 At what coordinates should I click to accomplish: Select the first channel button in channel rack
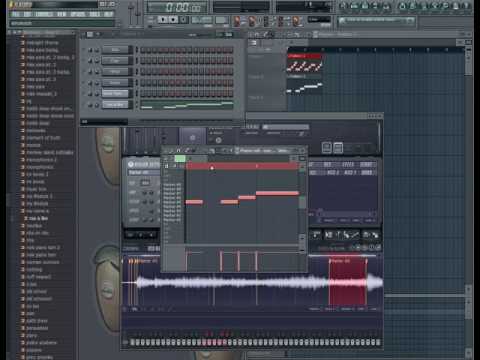pyautogui.click(x=115, y=50)
